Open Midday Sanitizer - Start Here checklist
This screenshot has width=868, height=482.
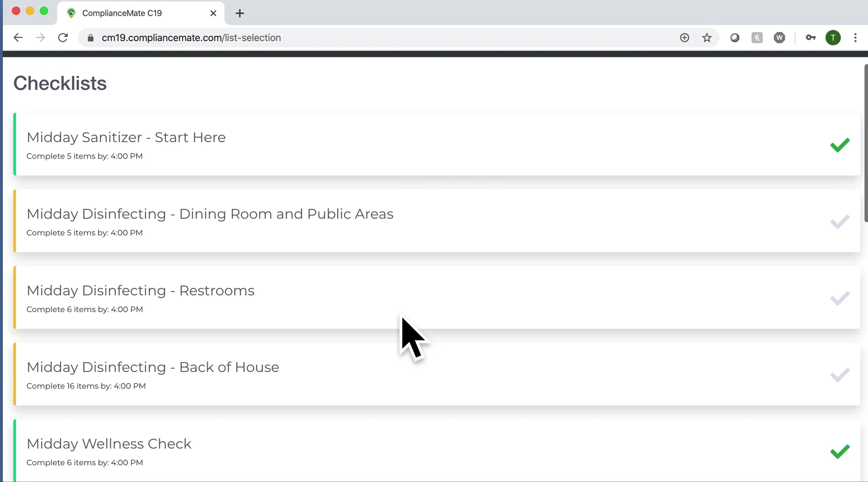(126, 137)
